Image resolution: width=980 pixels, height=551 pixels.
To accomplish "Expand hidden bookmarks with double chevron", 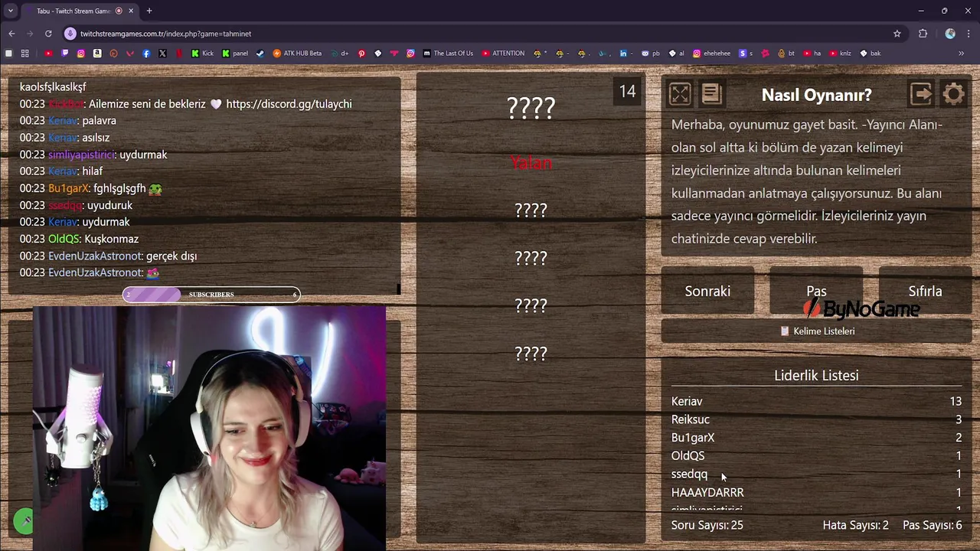I will tap(961, 54).
